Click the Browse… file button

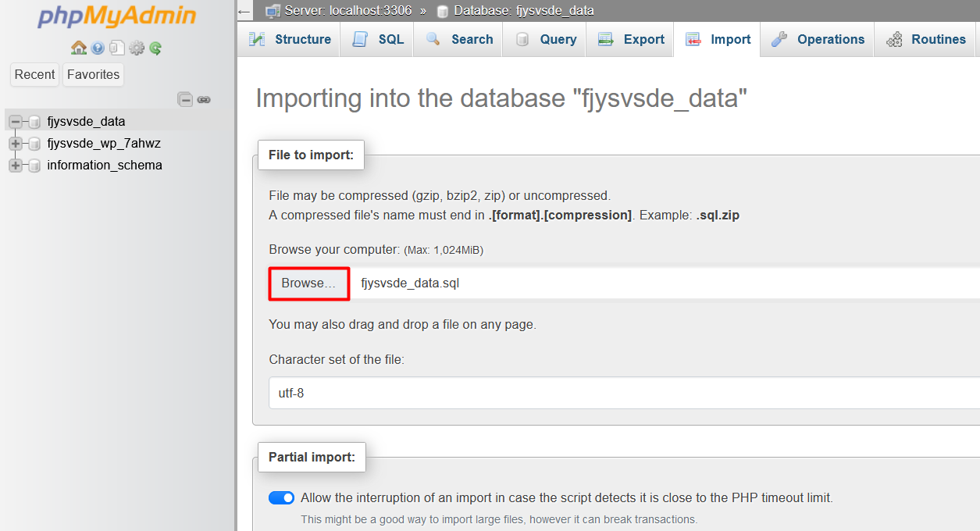tap(308, 283)
